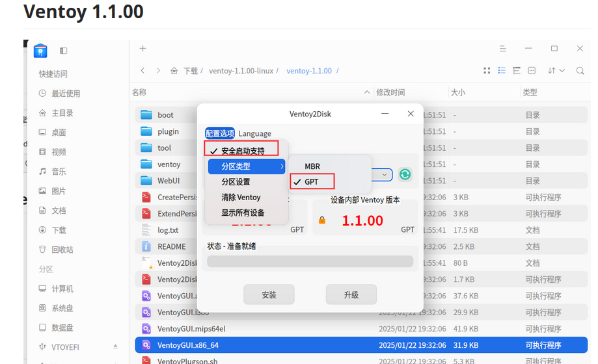
Task: Expand the 分区类型 submenu
Action: (247, 166)
